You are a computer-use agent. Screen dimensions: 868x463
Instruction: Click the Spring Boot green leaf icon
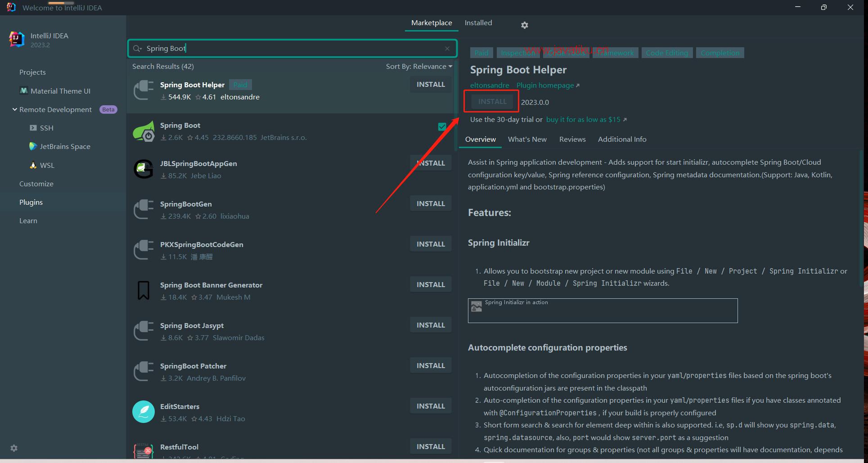144,131
